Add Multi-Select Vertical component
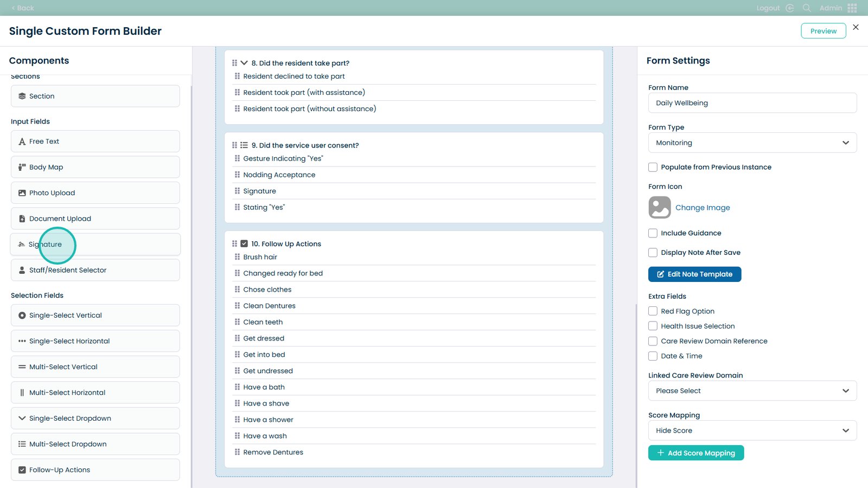The height and width of the screenshot is (488, 868). 95,367
